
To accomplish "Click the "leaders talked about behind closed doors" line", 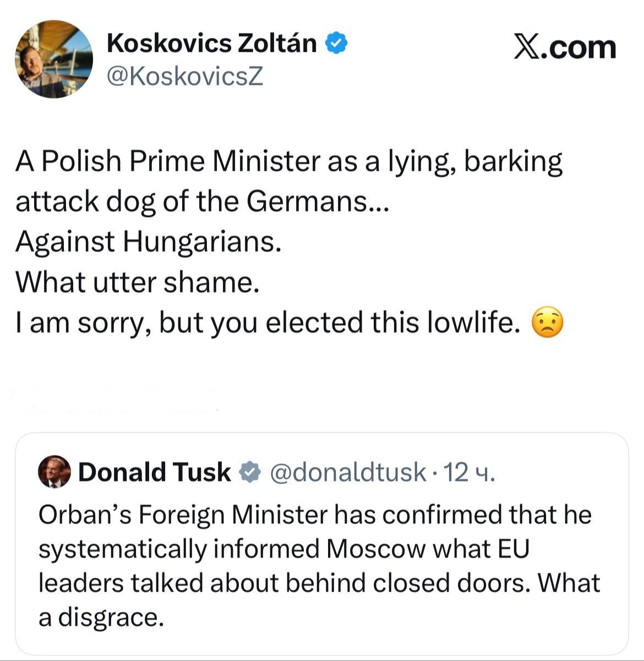I will click(319, 583).
